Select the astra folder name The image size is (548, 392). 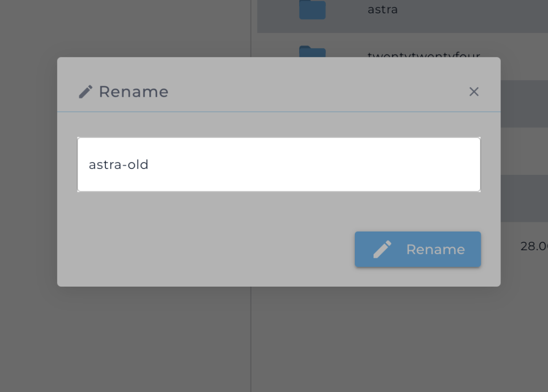[x=383, y=10]
